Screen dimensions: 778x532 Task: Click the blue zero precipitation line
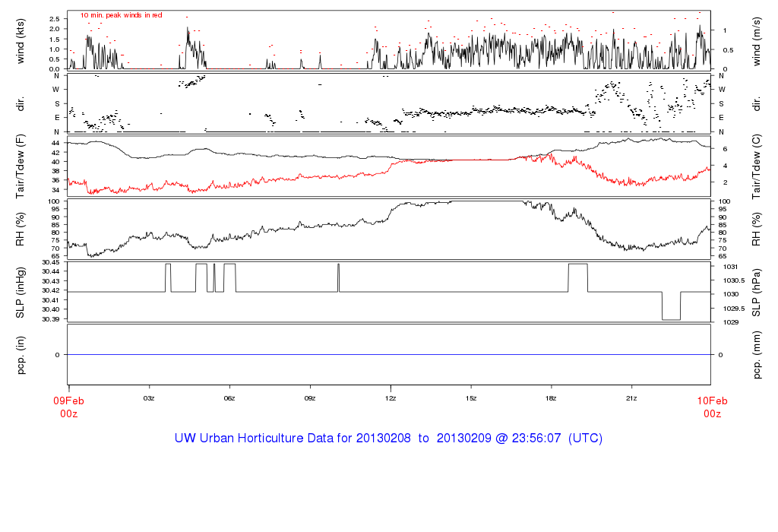(x=389, y=355)
